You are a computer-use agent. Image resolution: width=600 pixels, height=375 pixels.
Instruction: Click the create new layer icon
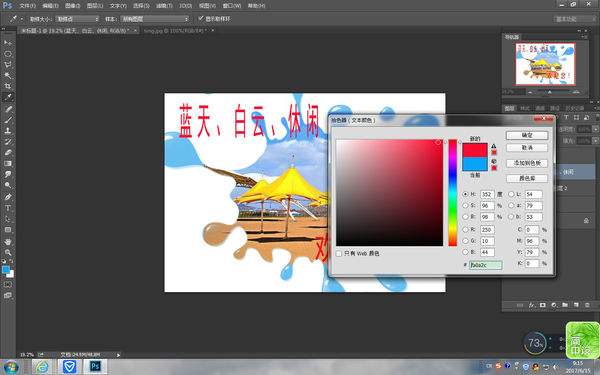(x=576, y=305)
